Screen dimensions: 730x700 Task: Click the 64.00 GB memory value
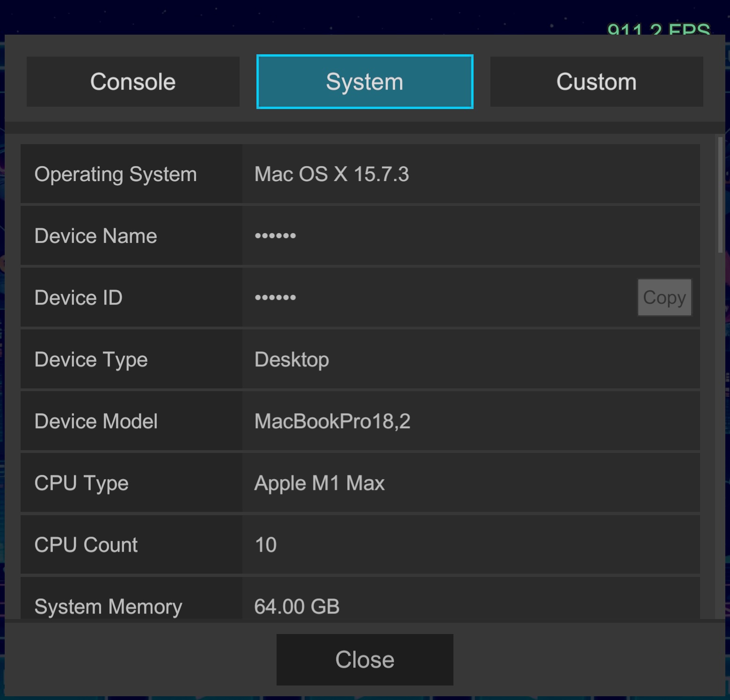point(297,606)
